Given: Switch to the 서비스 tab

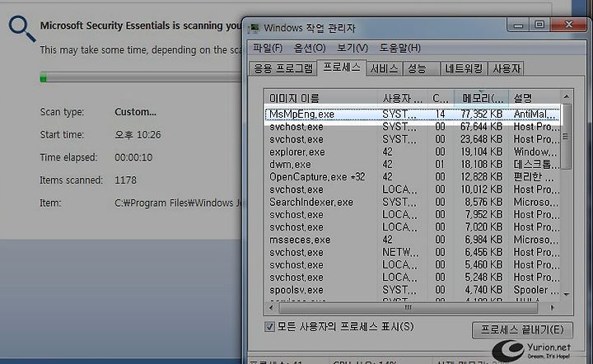Looking at the screenshot, I should tap(384, 68).
